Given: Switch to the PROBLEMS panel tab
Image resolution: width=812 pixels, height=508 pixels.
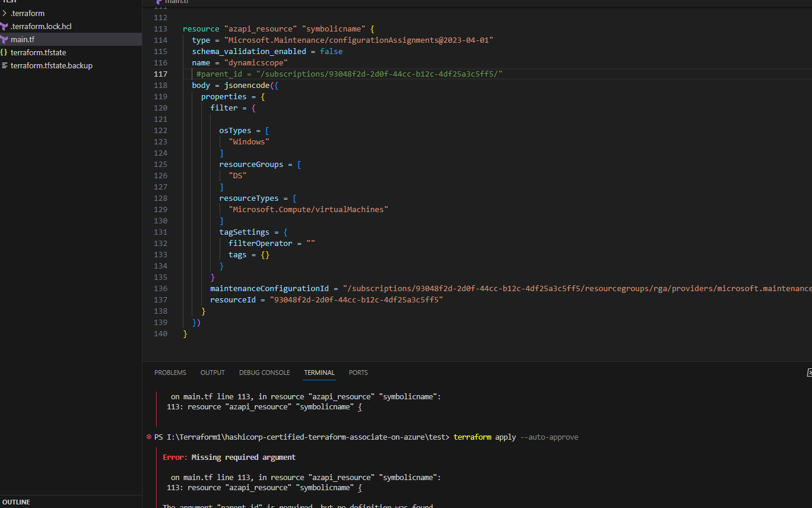Looking at the screenshot, I should [x=170, y=373].
